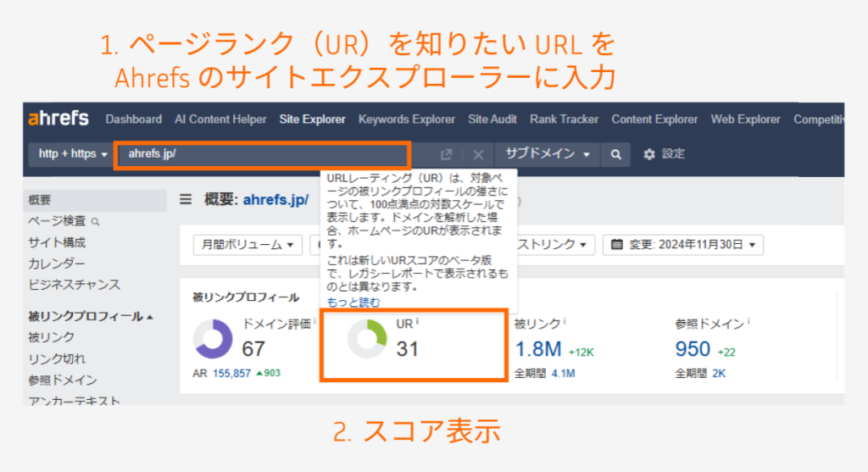Click the calendar icon before 変更 date
This screenshot has width=868, height=472.
pos(617,245)
